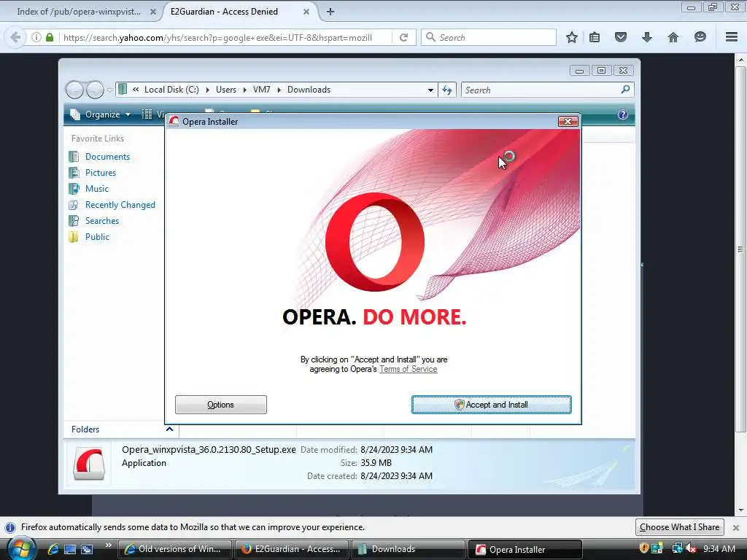747x560 pixels.
Task: Click the magnifier icon in Explorer search
Action: point(625,89)
